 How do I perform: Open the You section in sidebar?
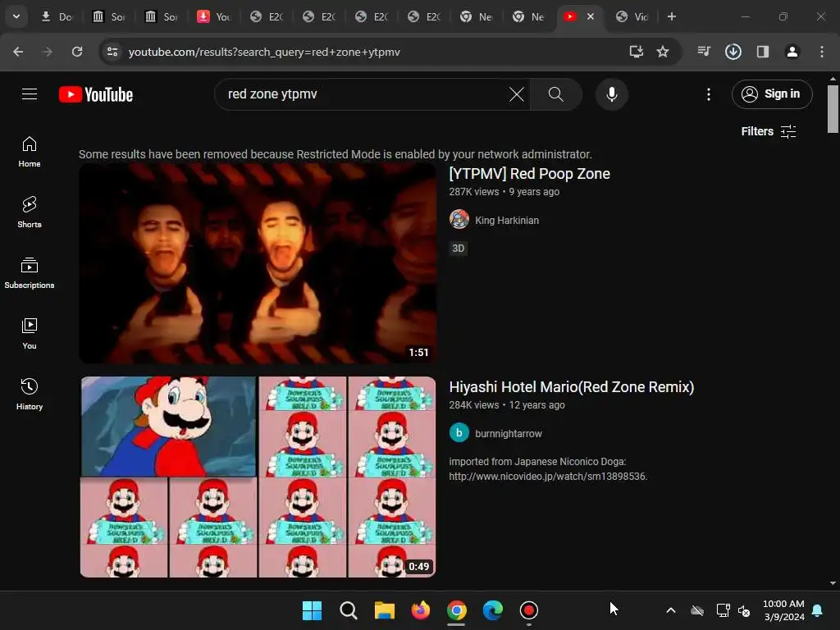tap(30, 334)
